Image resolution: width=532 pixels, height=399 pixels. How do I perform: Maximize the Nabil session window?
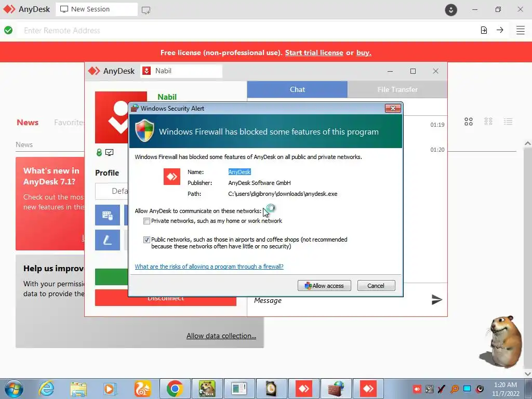(413, 71)
